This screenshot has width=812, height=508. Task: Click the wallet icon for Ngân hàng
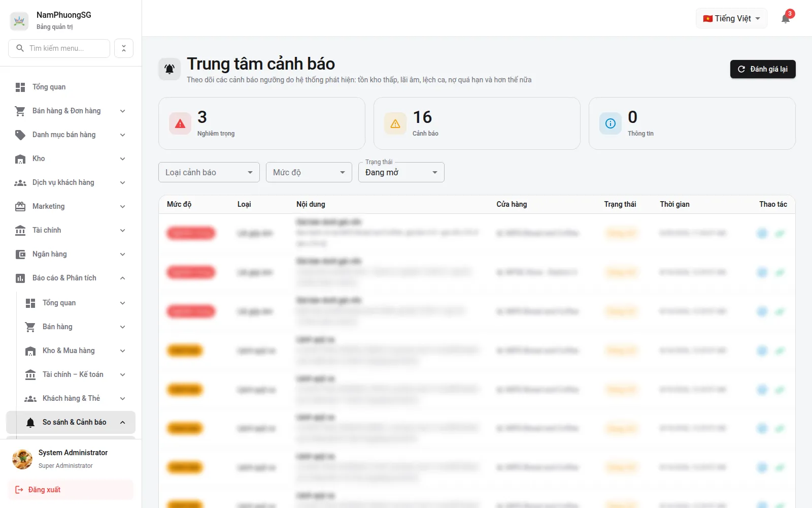coord(20,255)
